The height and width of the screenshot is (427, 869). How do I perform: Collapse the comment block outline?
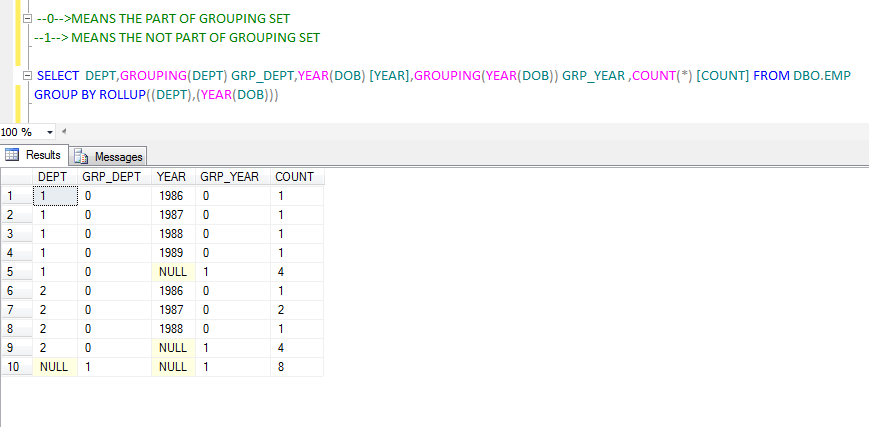tap(26, 20)
